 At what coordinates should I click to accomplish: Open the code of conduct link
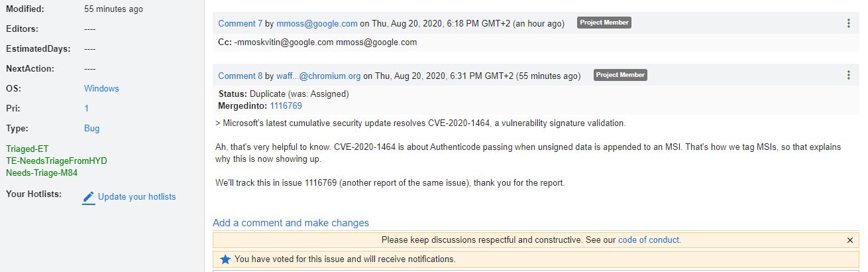pyautogui.click(x=649, y=240)
